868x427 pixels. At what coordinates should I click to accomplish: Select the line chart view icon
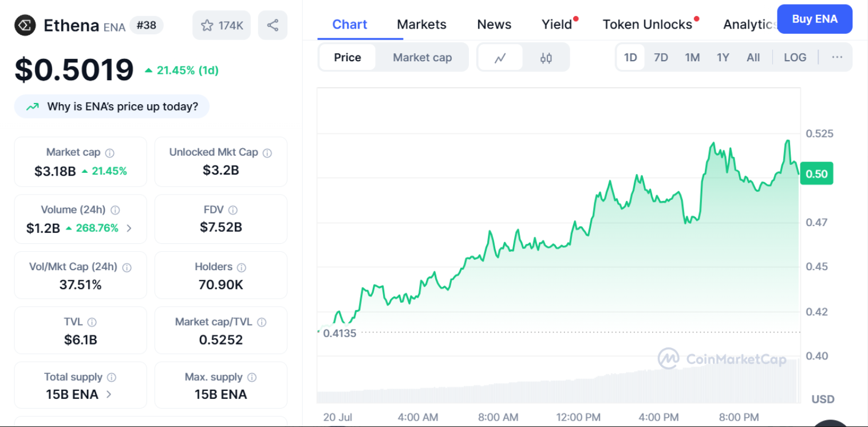[500, 57]
